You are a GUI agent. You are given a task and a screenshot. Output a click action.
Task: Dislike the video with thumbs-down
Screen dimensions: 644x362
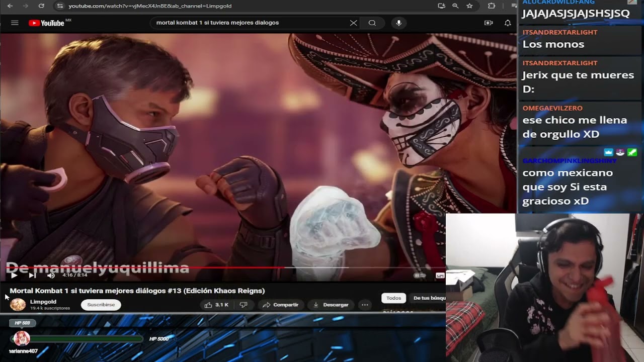click(x=244, y=305)
